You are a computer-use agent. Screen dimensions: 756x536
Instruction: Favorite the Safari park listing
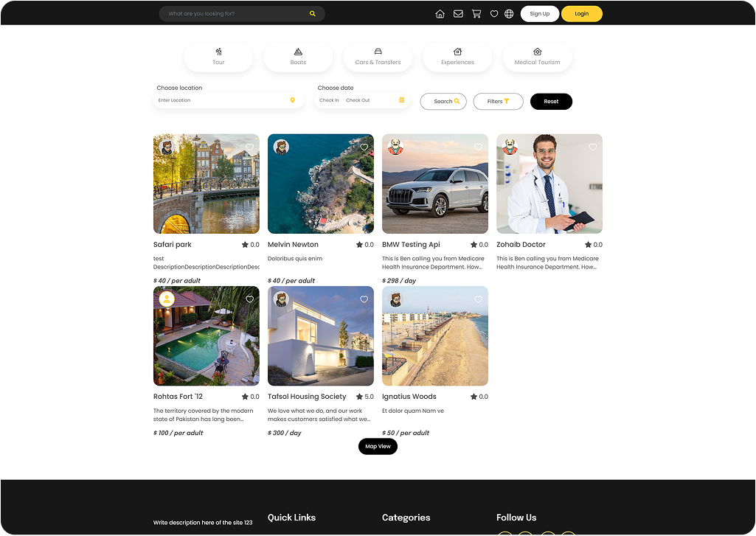(250, 147)
